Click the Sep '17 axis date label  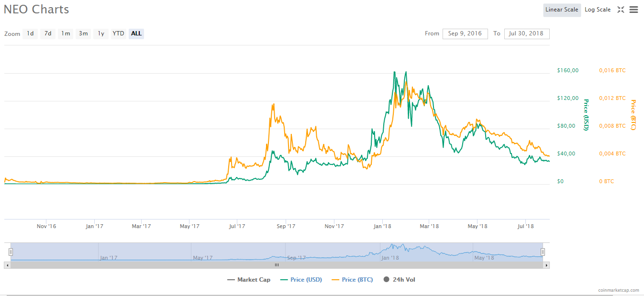pos(286,226)
